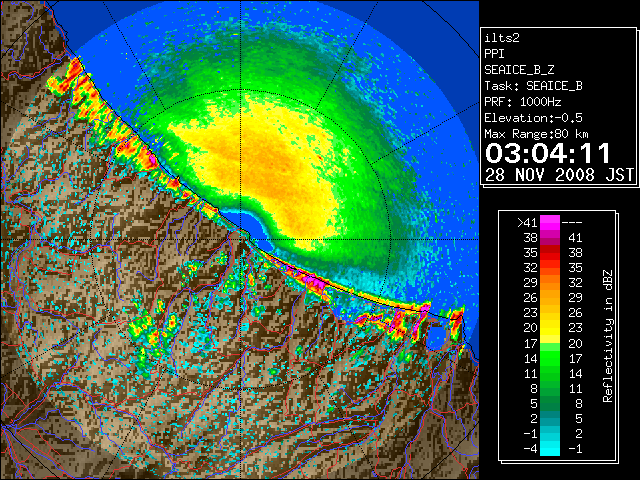Pick the bright magenta band in the legend
Image resolution: width=640 pixels, height=480 pixels.
click(x=550, y=222)
